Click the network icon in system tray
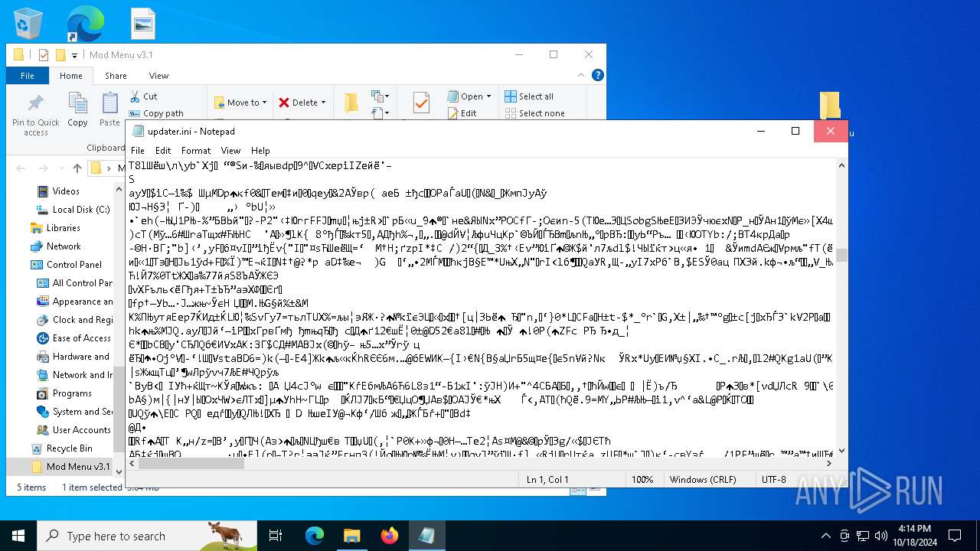The width and height of the screenshot is (980, 551). 863,536
